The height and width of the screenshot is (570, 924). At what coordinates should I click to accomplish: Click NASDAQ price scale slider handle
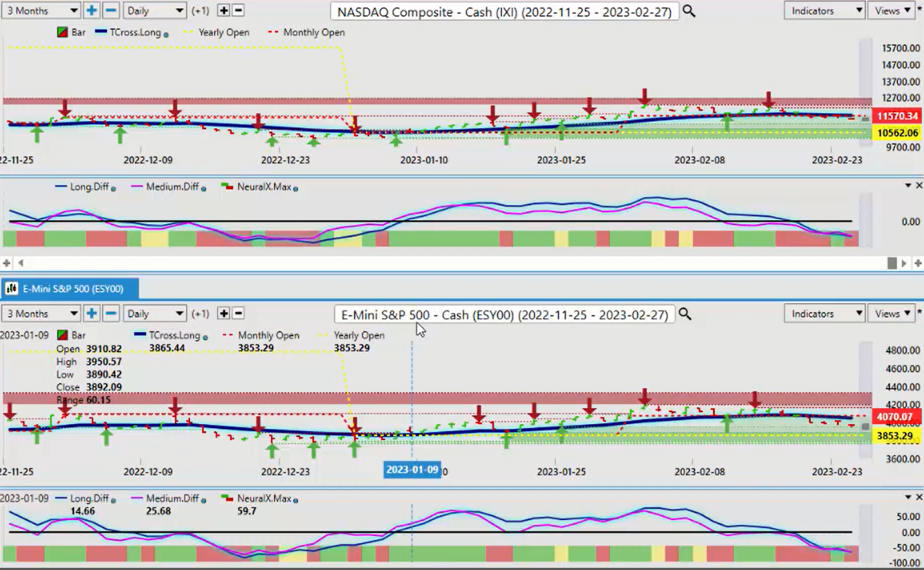tap(865, 120)
